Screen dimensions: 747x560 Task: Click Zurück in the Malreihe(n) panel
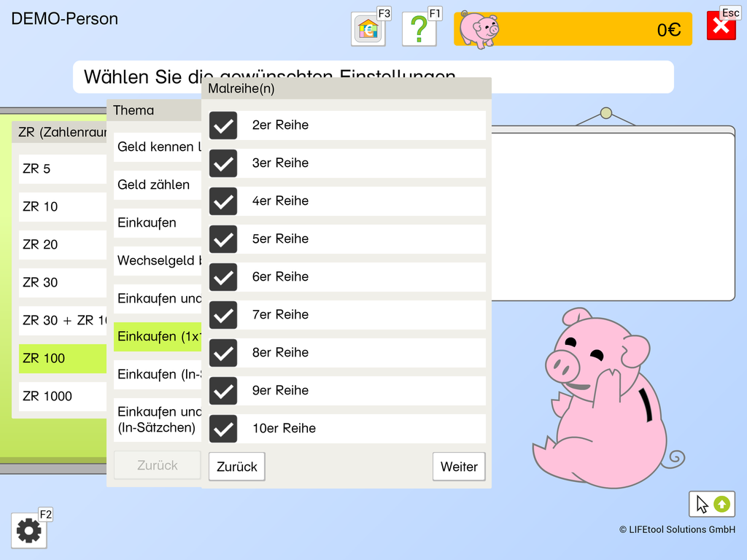coord(237,467)
